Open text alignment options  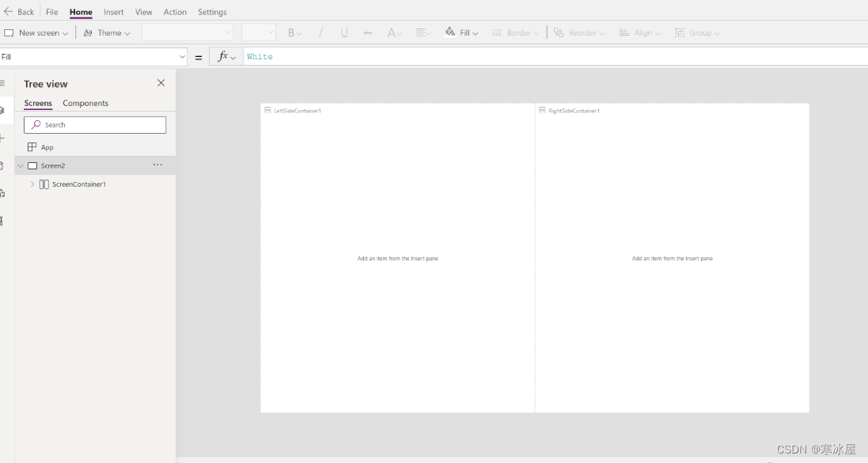coord(423,32)
